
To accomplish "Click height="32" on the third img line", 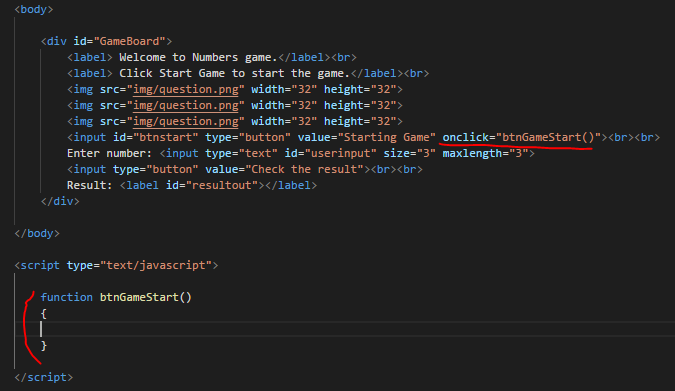I will pos(360,121).
